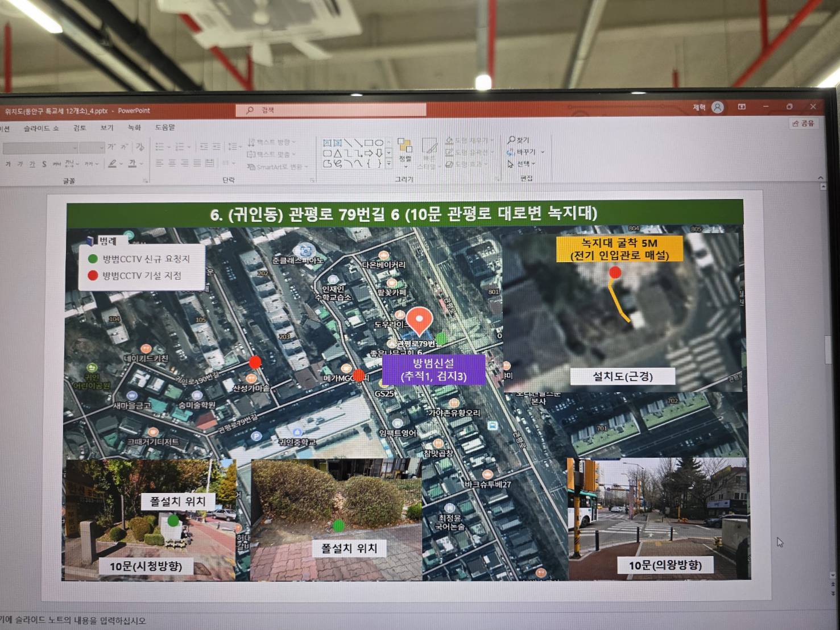Open the 슬라이드 쇼 tab
The width and height of the screenshot is (840, 630).
tap(41, 129)
